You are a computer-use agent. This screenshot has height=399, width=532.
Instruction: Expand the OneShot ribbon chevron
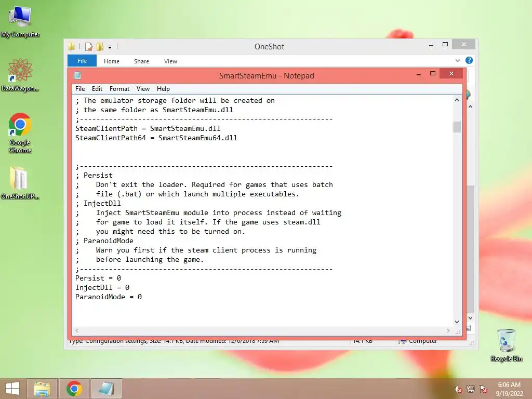pos(458,61)
